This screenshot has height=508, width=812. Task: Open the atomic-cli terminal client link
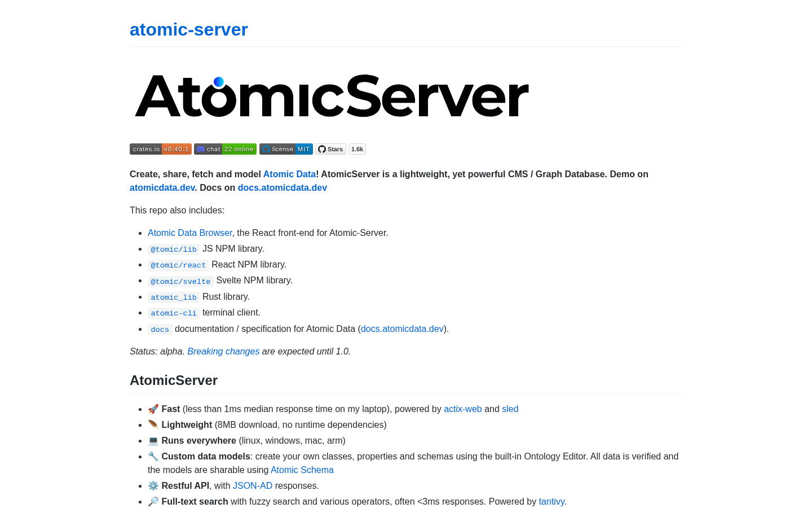point(174,313)
